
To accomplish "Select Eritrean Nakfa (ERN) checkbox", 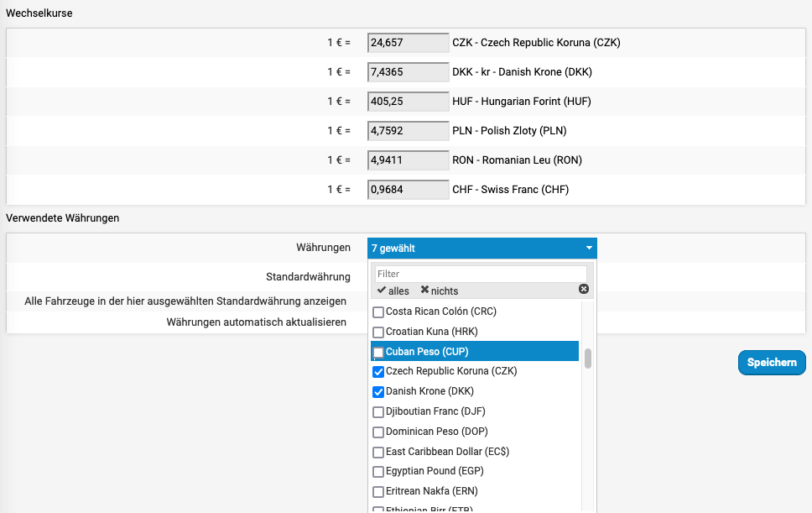I will [379, 491].
